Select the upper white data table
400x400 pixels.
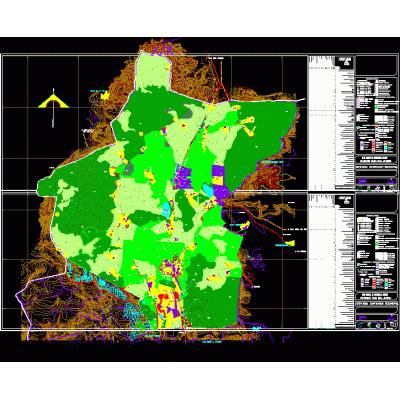click(x=331, y=122)
